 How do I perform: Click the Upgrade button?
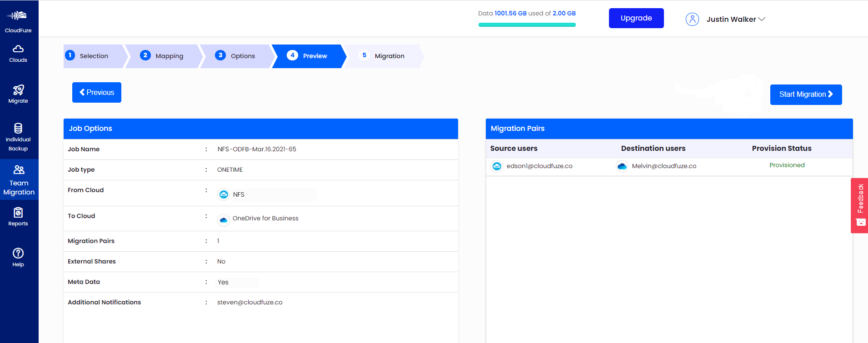tap(636, 18)
